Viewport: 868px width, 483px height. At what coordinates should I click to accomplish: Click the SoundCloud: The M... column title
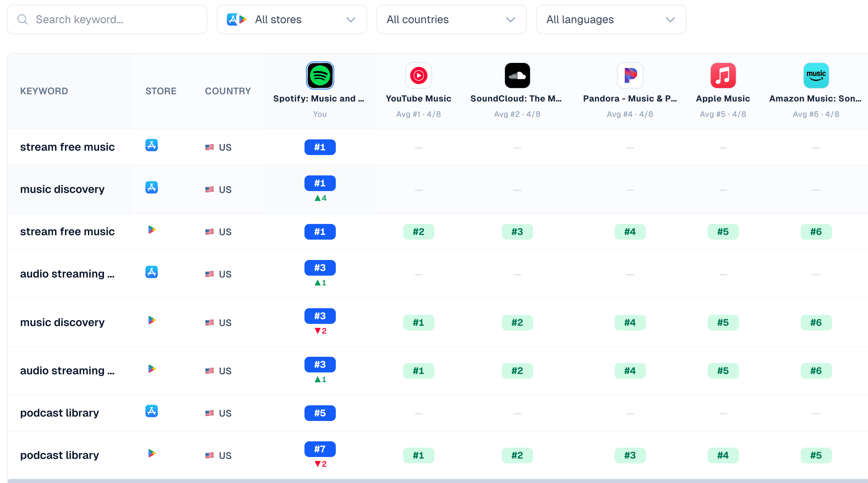[x=516, y=98]
